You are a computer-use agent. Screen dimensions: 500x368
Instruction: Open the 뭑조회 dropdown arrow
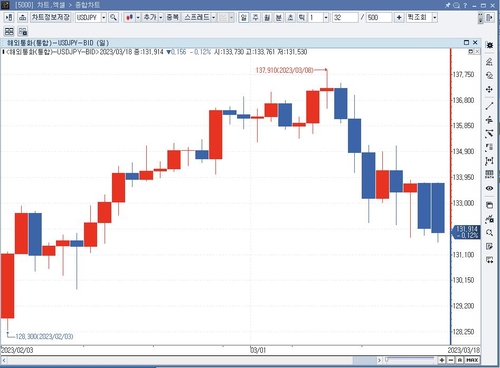[x=435, y=17]
